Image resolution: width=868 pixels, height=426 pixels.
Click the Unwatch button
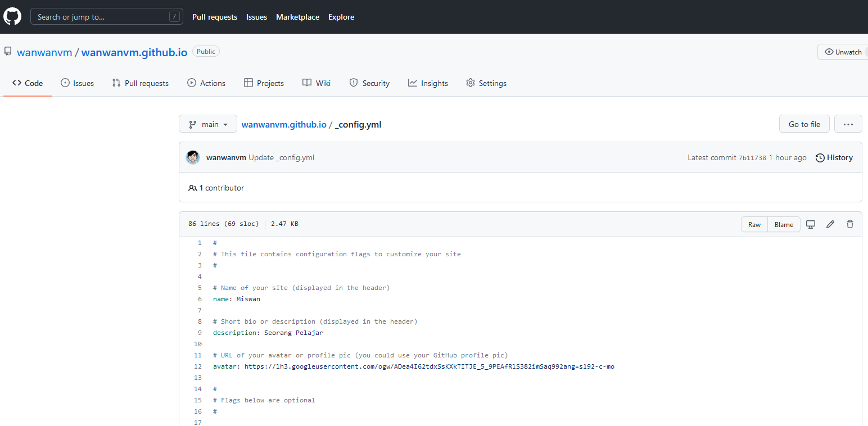pyautogui.click(x=843, y=52)
